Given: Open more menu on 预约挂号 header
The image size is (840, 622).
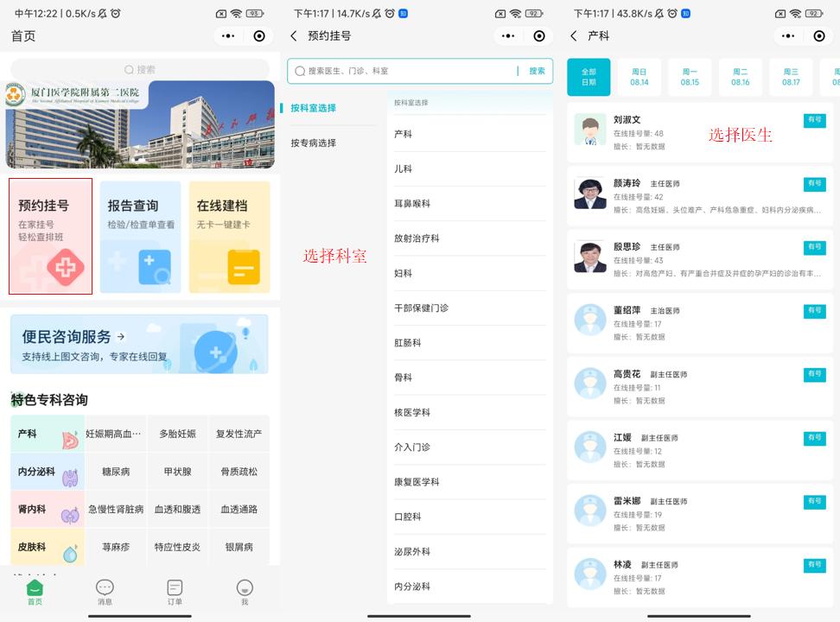Looking at the screenshot, I should point(508,36).
